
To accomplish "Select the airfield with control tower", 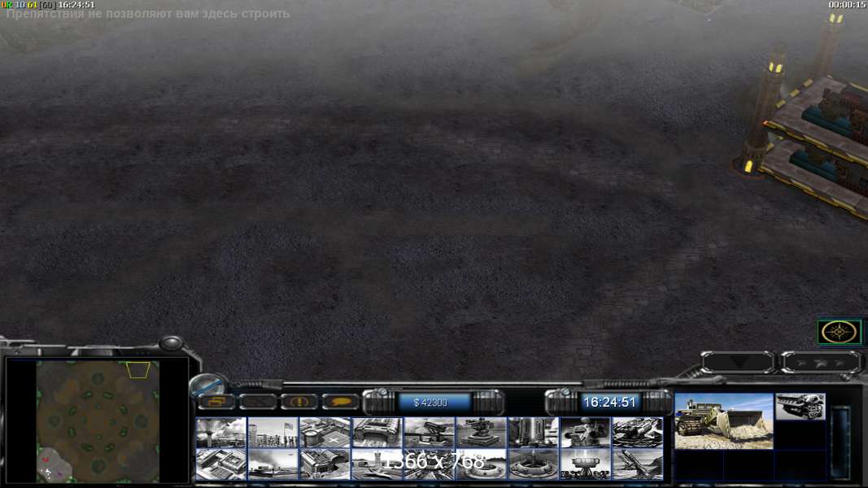I will click(x=377, y=464).
